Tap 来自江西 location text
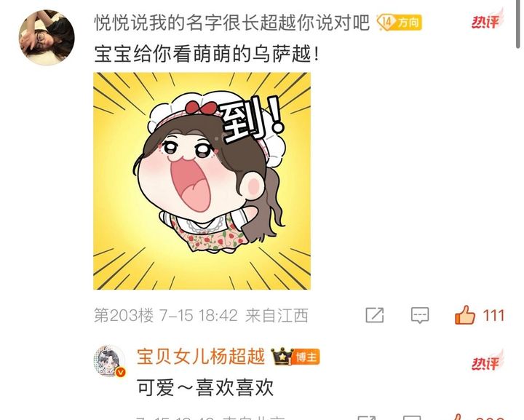The image size is (524, 420). (x=277, y=315)
